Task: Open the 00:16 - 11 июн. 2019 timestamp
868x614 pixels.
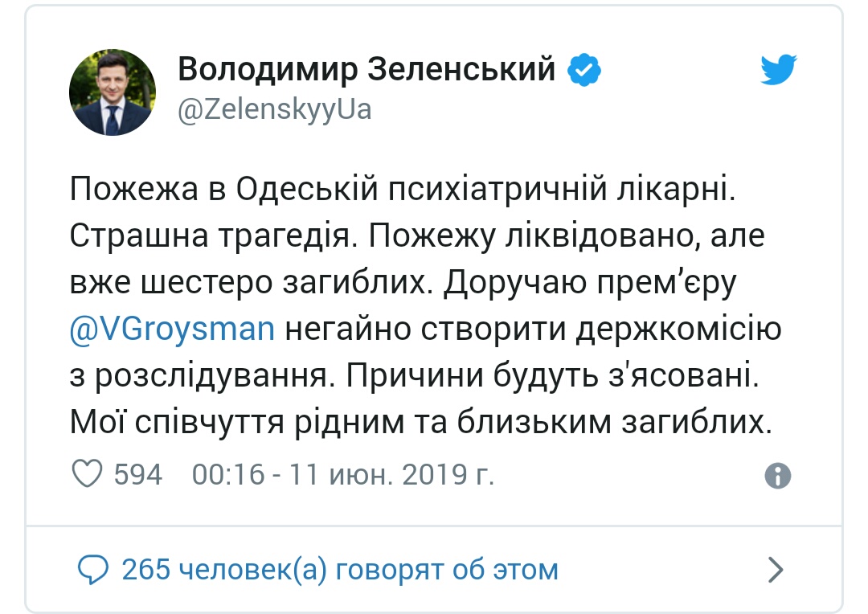Action: 342,474
